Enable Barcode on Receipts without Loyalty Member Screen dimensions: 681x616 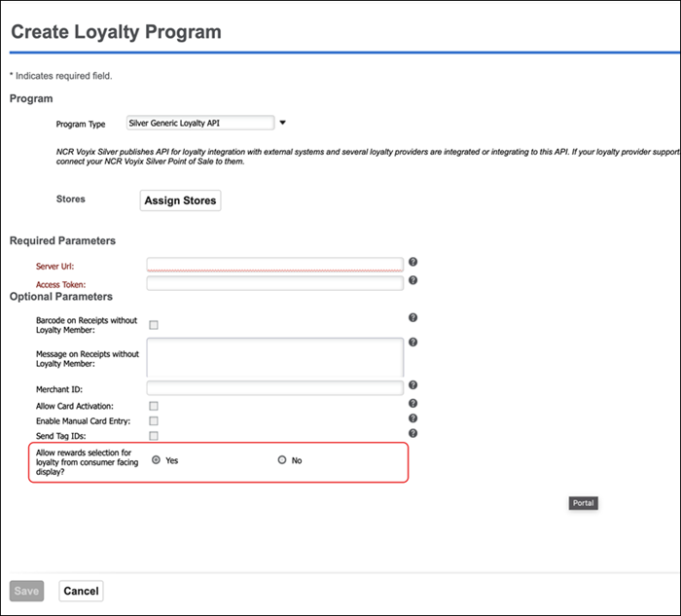click(154, 325)
